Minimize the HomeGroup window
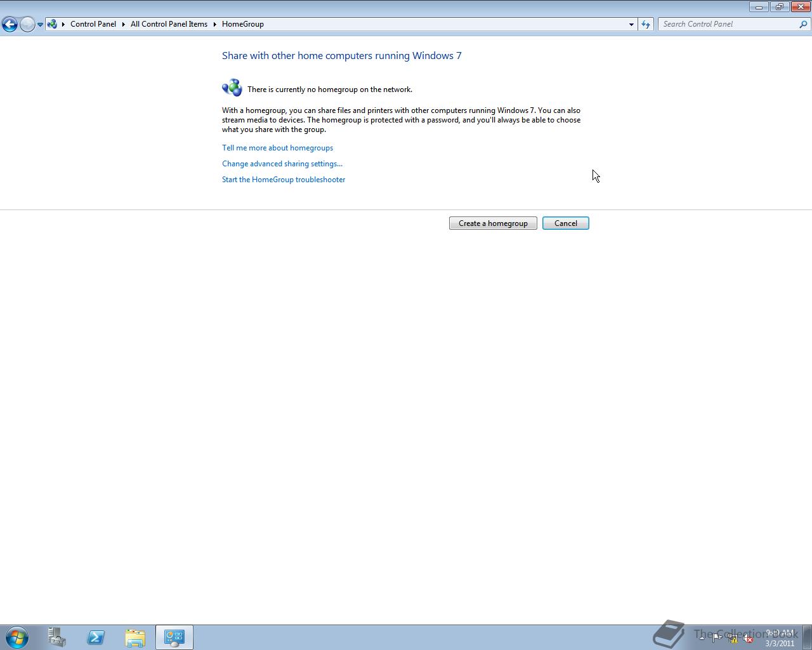This screenshot has width=812, height=650. pyautogui.click(x=759, y=7)
